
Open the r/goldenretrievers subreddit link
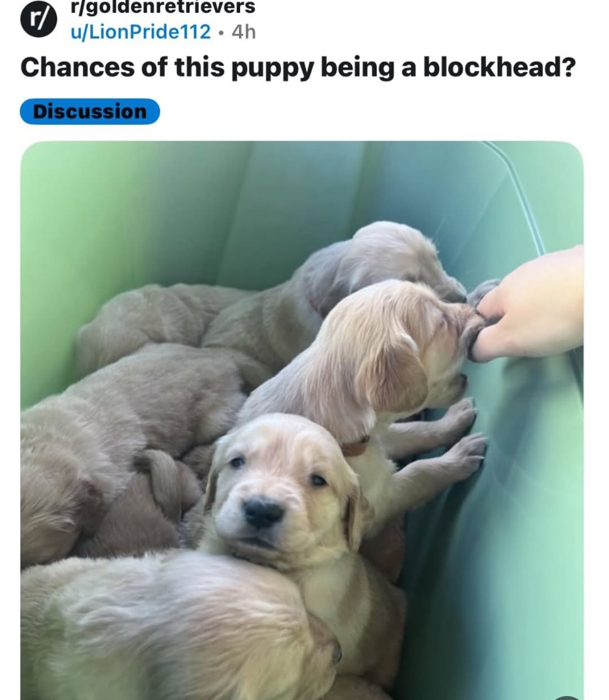pos(162,7)
